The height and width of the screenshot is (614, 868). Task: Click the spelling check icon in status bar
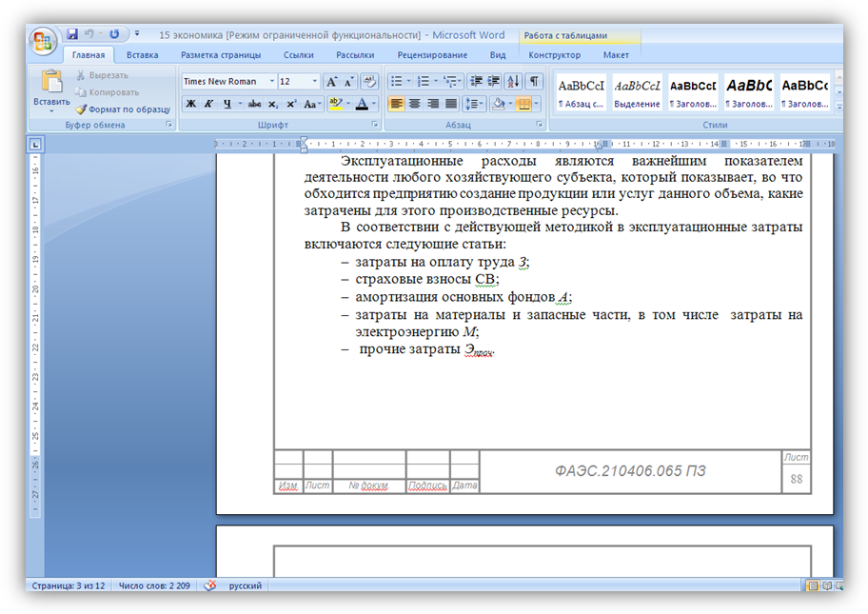(x=209, y=585)
